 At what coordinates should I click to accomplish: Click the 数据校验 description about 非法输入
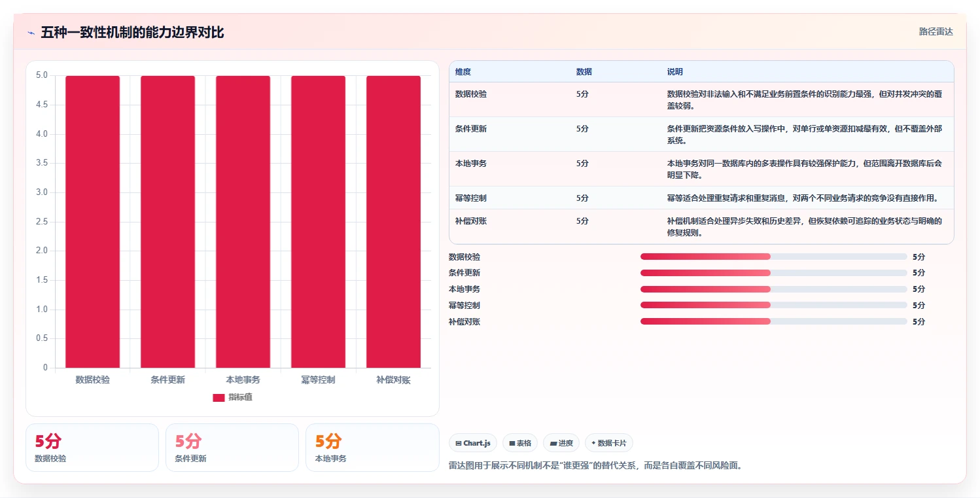point(805,100)
